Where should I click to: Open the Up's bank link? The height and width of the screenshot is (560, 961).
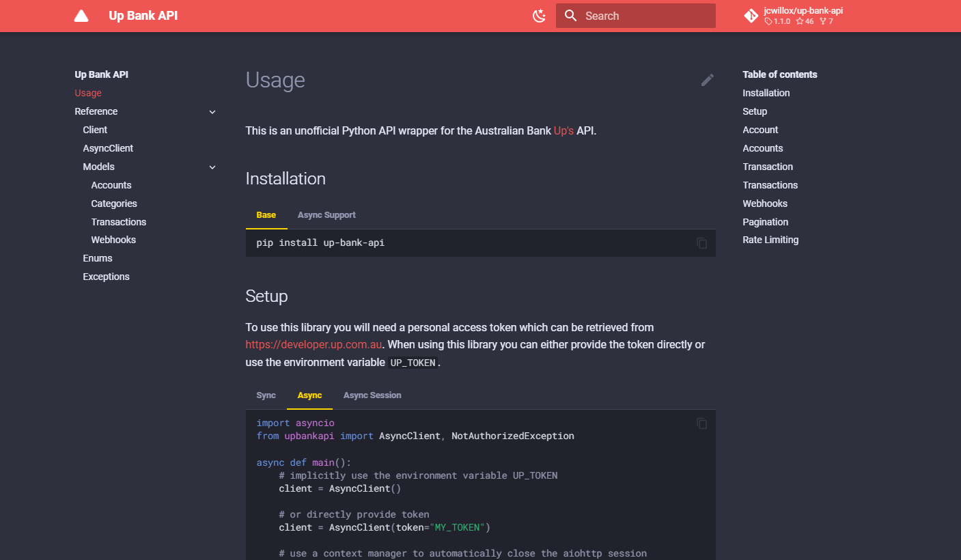(563, 130)
